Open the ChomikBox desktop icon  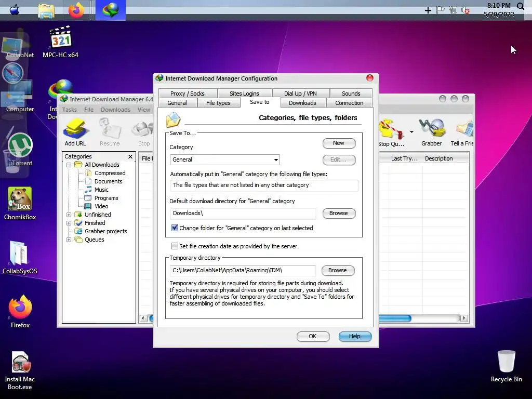click(20, 203)
